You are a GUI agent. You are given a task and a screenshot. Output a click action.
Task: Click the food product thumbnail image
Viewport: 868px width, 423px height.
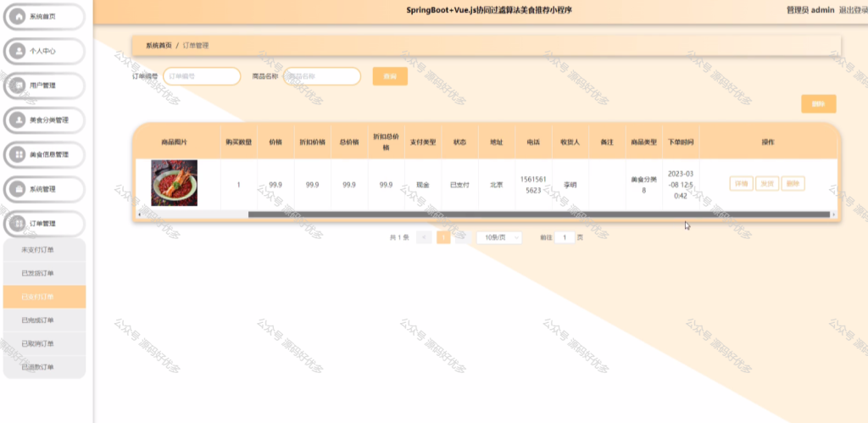pyautogui.click(x=175, y=183)
